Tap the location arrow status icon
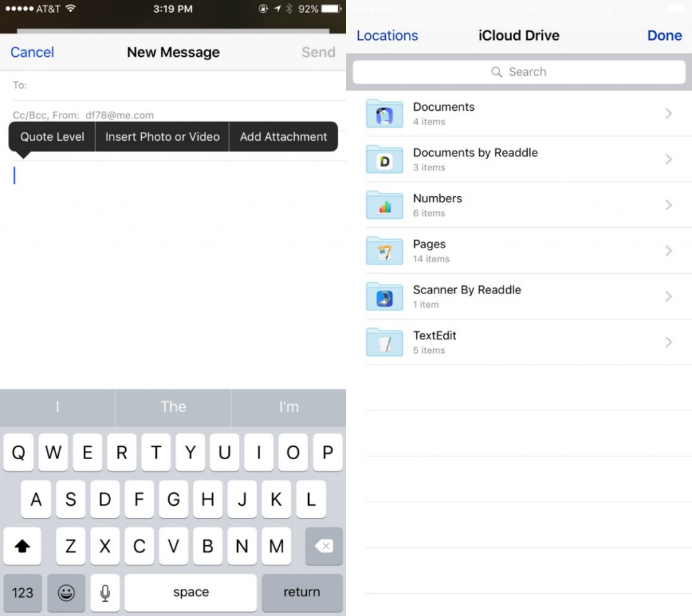The image size is (692, 616). pyautogui.click(x=277, y=9)
